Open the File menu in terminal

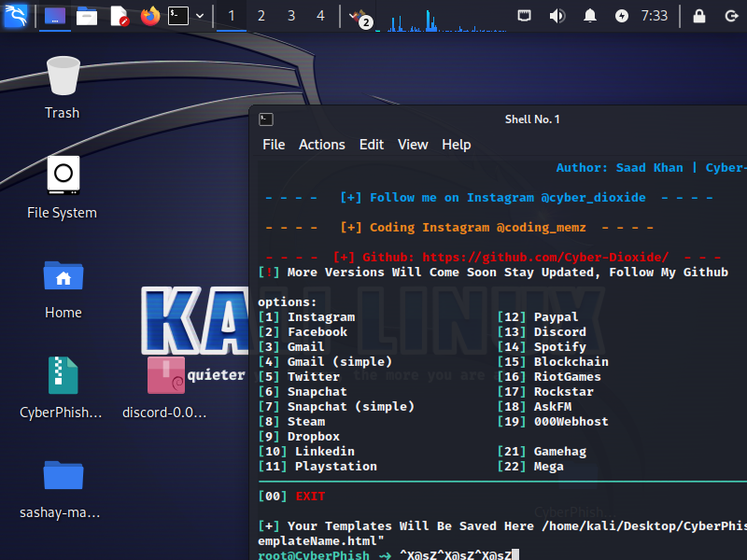[x=274, y=145]
